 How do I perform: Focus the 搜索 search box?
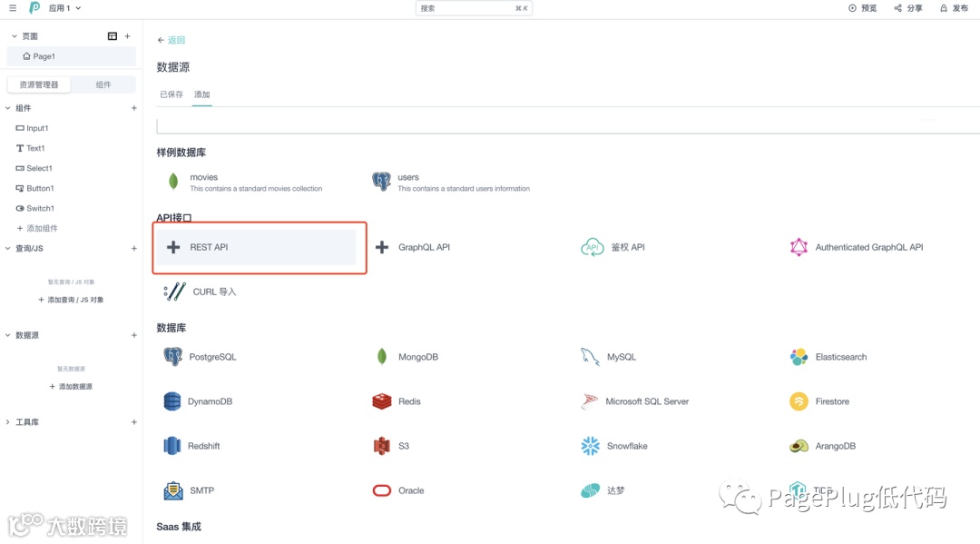point(474,8)
